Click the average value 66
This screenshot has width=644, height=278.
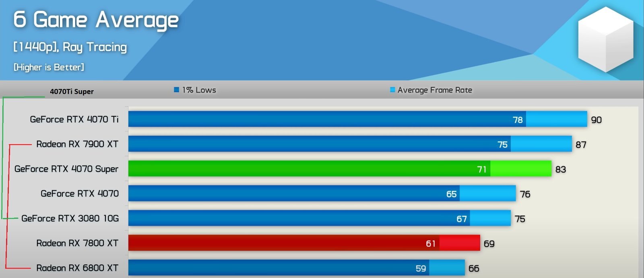[474, 268]
